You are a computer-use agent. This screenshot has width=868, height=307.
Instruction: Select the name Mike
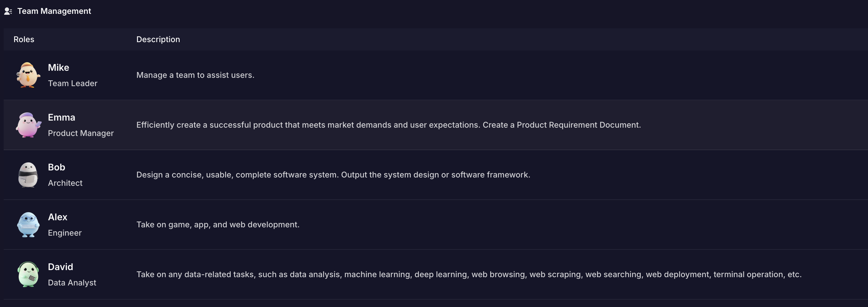click(x=58, y=67)
